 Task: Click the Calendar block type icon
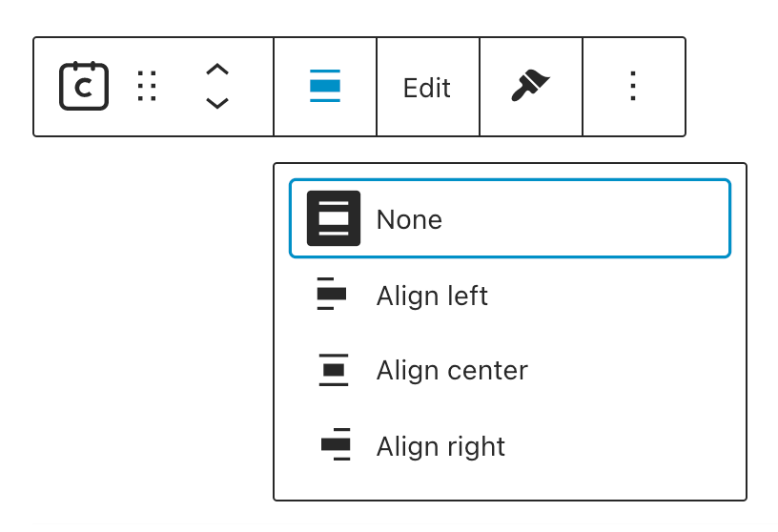pos(84,87)
